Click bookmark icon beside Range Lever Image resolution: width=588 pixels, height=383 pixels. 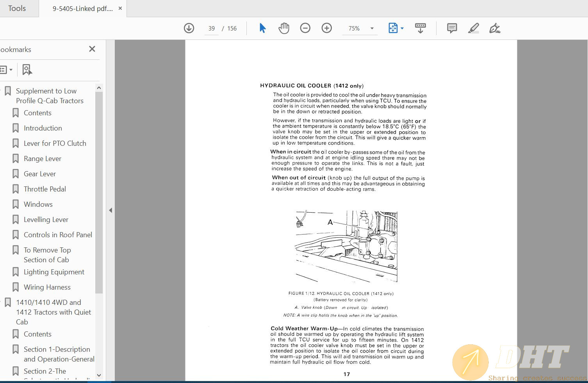coord(16,159)
